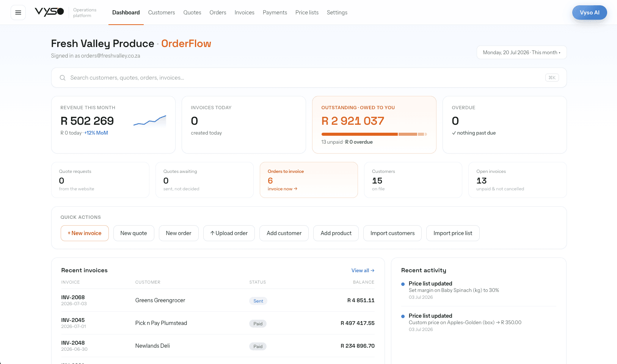Image resolution: width=617 pixels, height=364 pixels.
Task: Click Paid badge for INV-2048
Action: pos(258,347)
